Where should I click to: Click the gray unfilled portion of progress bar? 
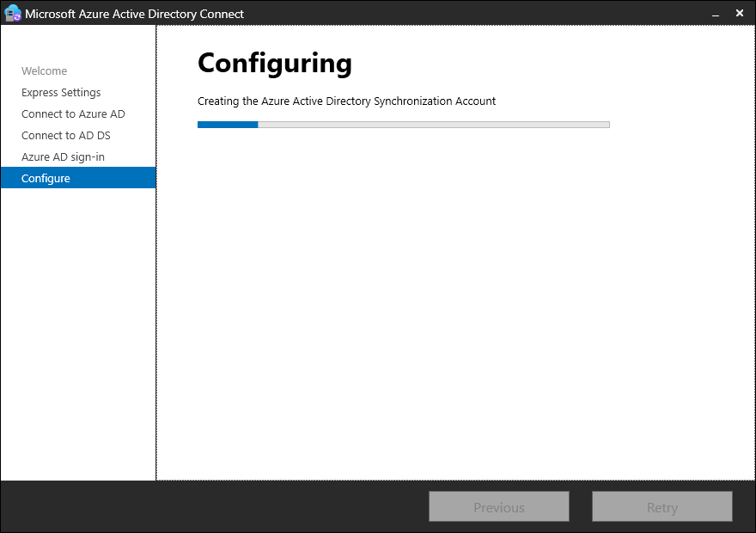(434, 125)
